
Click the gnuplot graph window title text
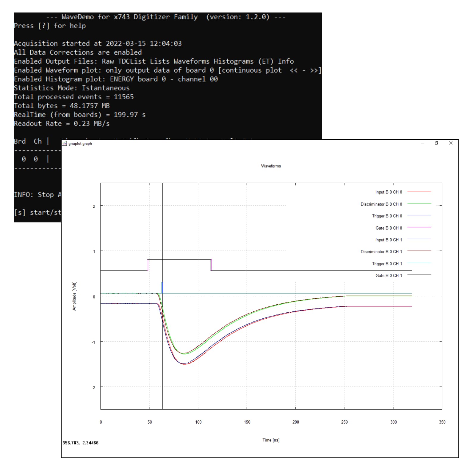click(80, 143)
